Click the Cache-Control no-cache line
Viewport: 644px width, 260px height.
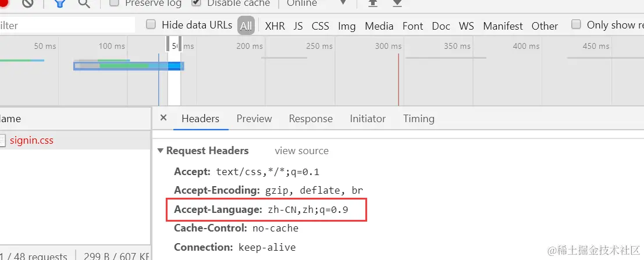click(236, 227)
